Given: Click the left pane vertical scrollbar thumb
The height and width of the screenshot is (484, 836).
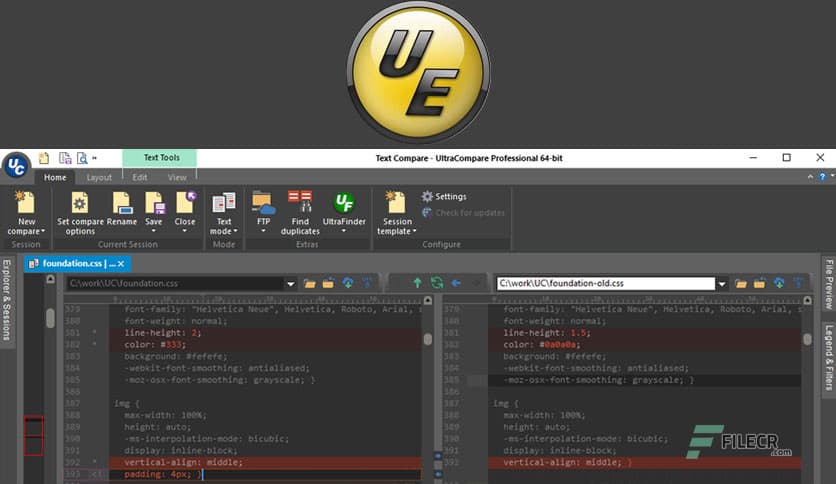Looking at the screenshot, I should click(x=428, y=338).
